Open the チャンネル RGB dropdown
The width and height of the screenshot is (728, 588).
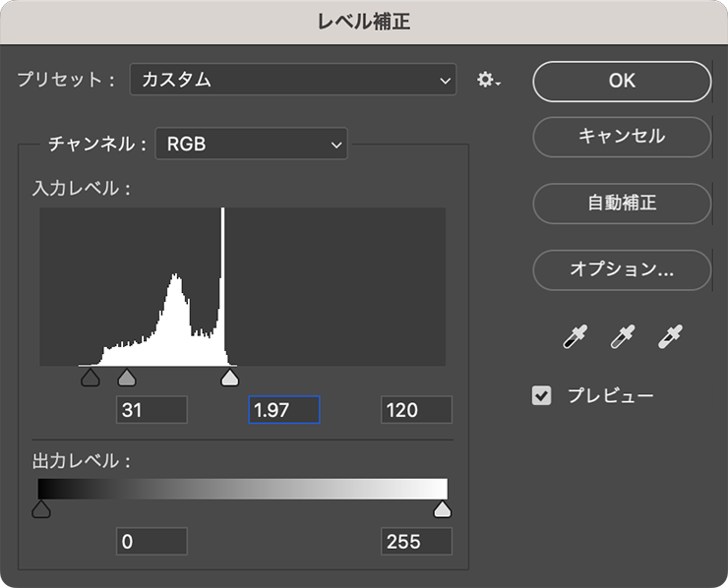click(x=252, y=145)
